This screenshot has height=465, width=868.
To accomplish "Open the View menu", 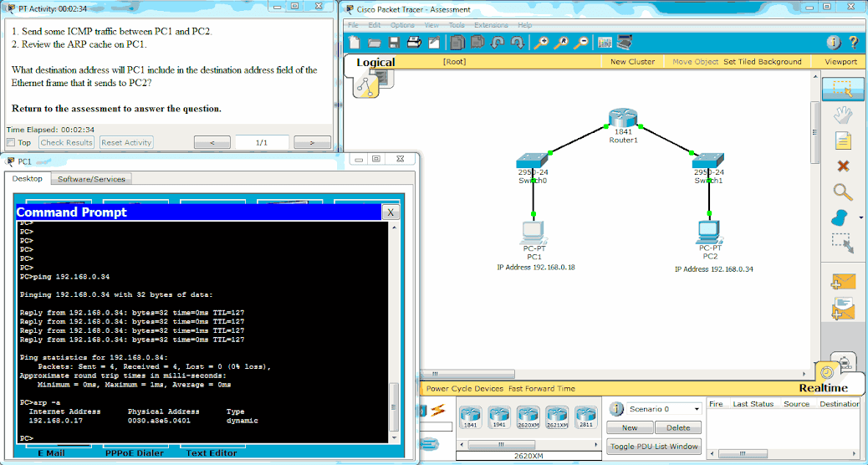I will point(431,25).
